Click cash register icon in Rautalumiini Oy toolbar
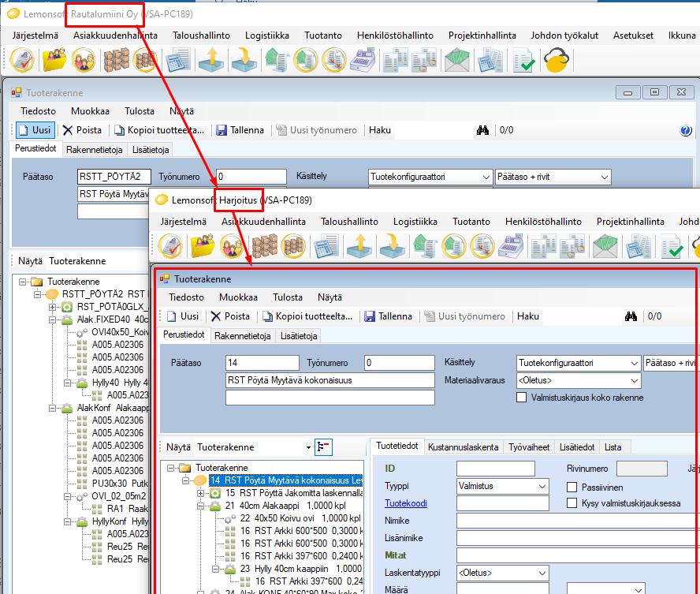Image resolution: width=700 pixels, height=594 pixels. [x=363, y=60]
